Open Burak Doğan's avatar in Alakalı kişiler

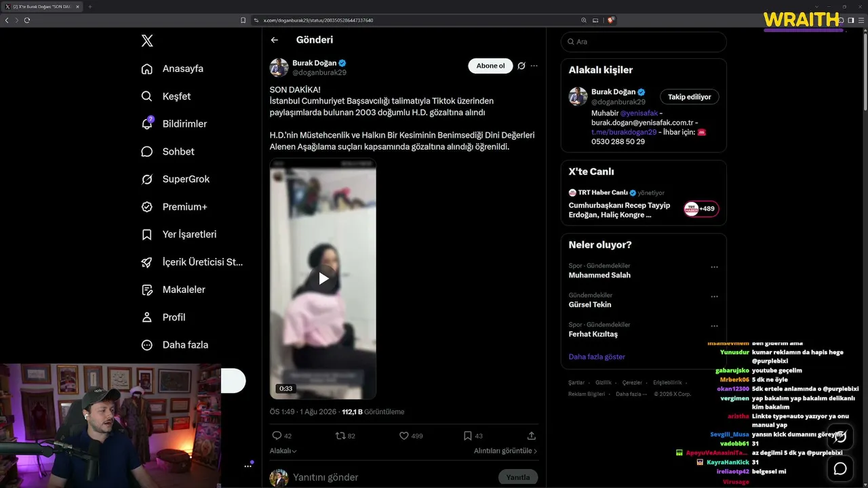[578, 96]
